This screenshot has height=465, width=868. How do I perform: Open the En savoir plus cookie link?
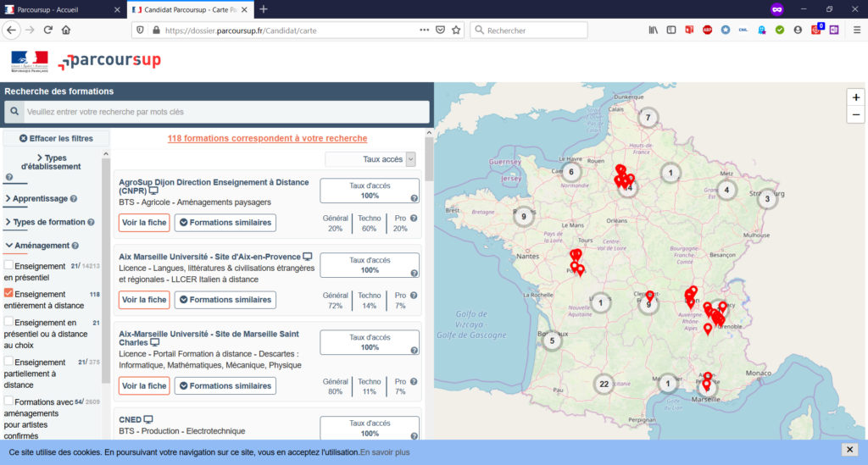click(385, 452)
